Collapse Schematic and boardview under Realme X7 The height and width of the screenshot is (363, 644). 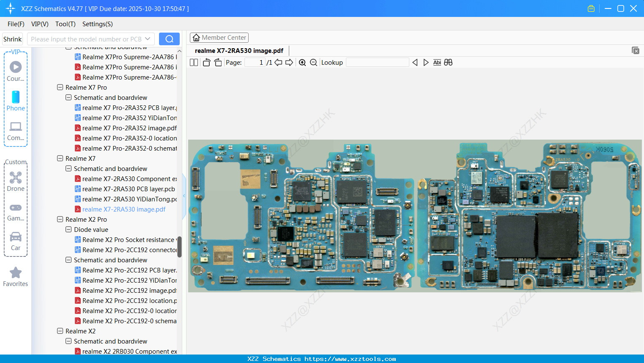coord(69,169)
